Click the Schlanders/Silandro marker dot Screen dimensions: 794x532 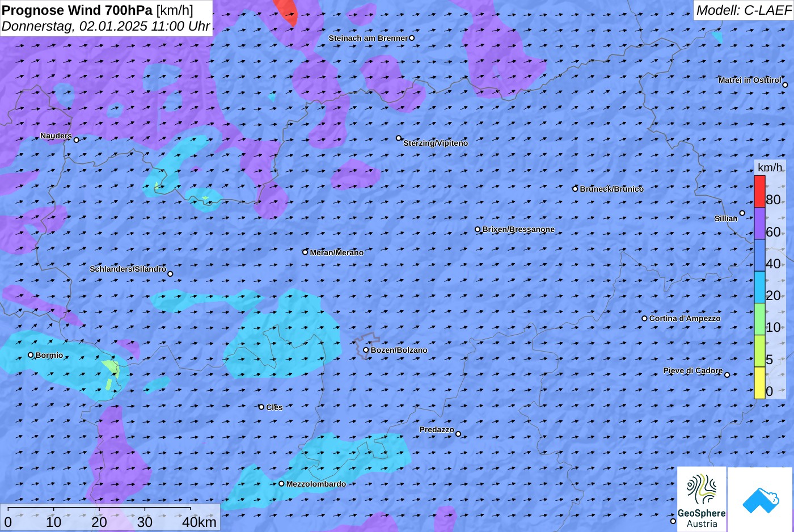(170, 274)
